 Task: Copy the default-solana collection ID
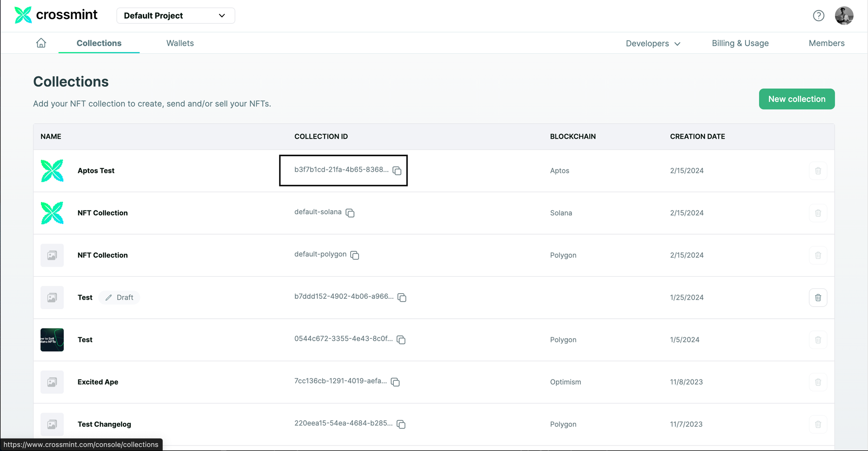[x=350, y=212]
